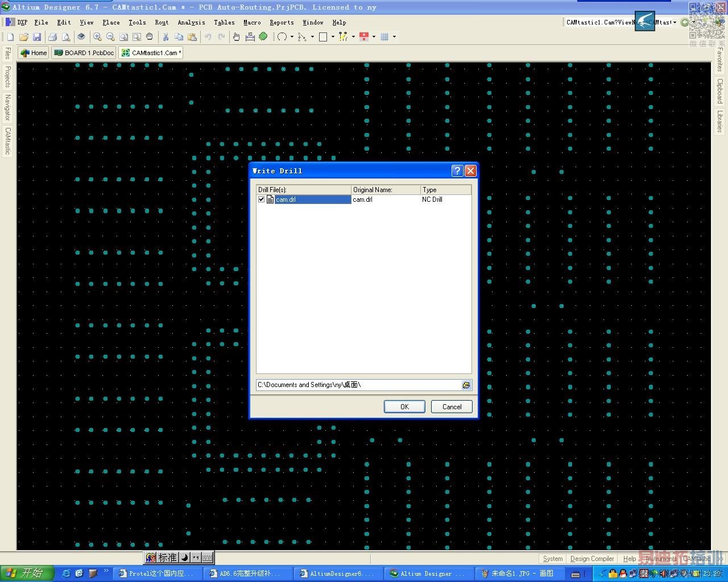Screen dimensions: 728x582
Task: Expand the red align tool dropdown arrow
Action: (374, 37)
